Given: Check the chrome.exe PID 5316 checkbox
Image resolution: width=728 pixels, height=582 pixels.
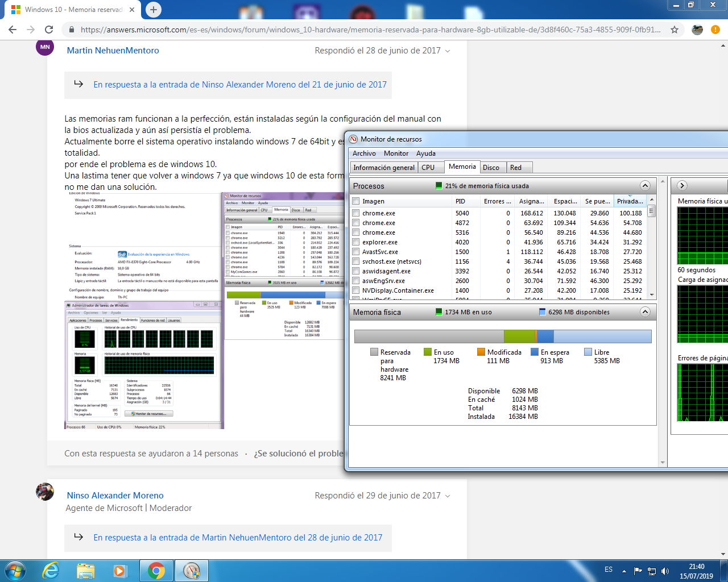Looking at the screenshot, I should [x=356, y=232].
